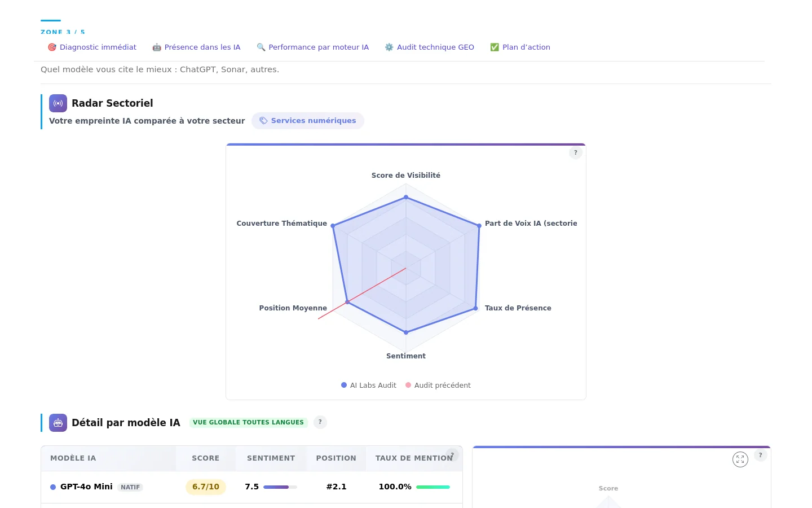Sort by TAUX DE MENTION column
Image resolution: width=812 pixels, height=508 pixels.
[414, 458]
